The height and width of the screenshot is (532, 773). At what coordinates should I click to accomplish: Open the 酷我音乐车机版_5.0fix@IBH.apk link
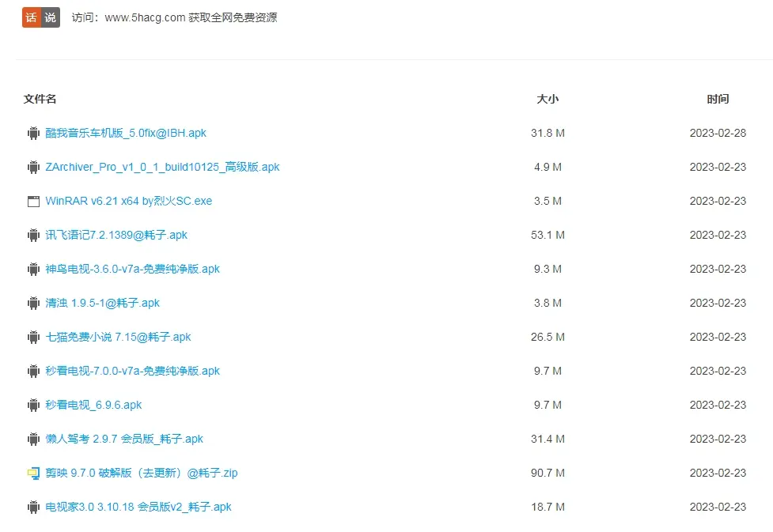pyautogui.click(x=127, y=133)
